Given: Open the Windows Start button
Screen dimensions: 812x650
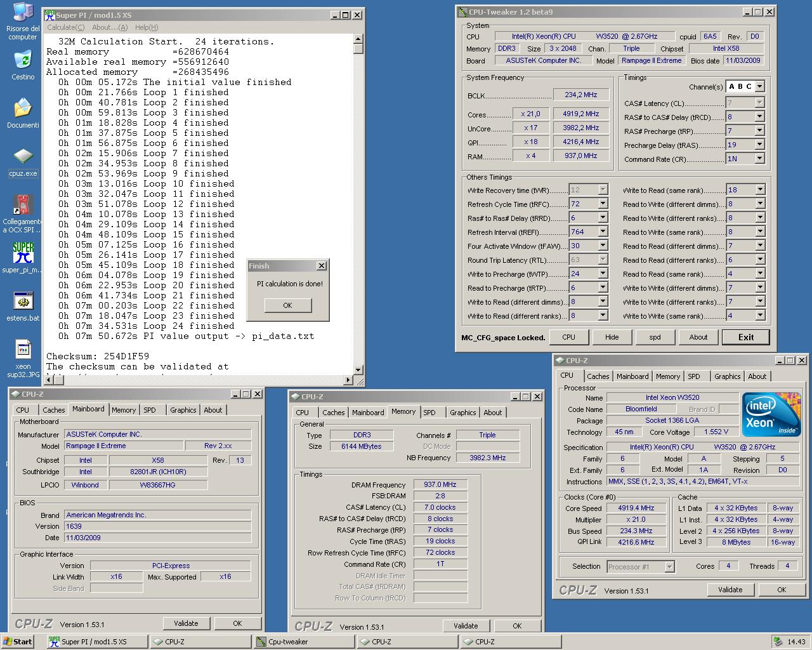Looking at the screenshot, I should coord(18,642).
